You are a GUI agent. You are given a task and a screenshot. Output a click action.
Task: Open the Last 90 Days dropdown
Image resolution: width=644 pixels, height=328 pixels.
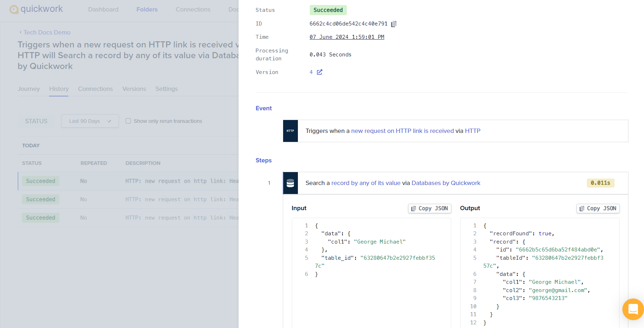pyautogui.click(x=90, y=121)
